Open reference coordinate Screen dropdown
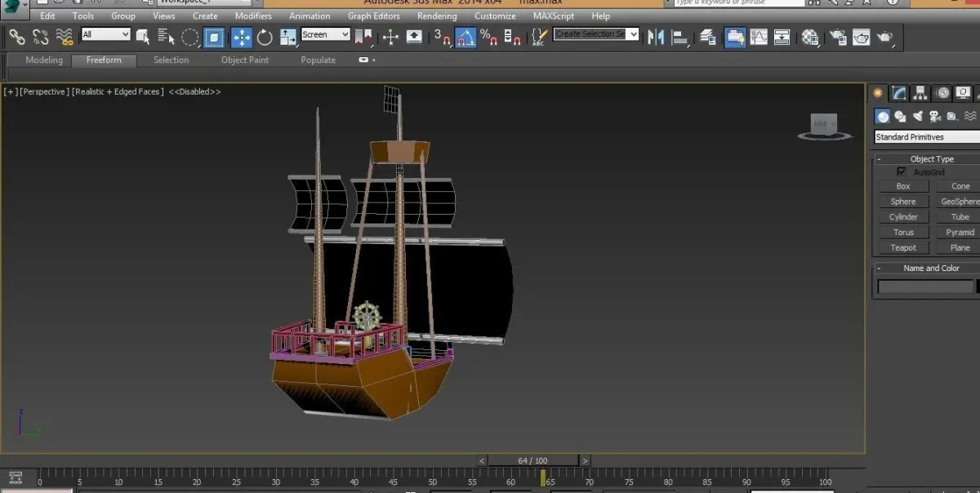The image size is (980, 493). tap(325, 34)
